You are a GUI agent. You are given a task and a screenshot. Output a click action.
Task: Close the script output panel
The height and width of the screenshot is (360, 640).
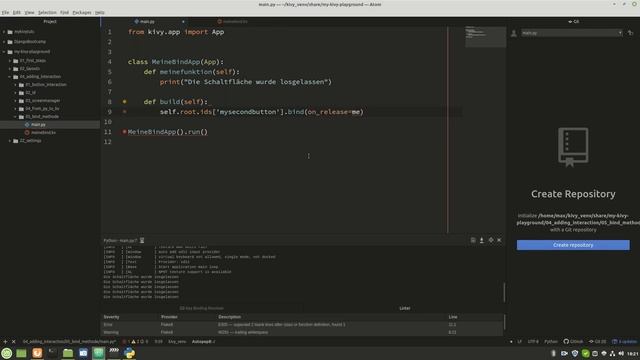499,240
